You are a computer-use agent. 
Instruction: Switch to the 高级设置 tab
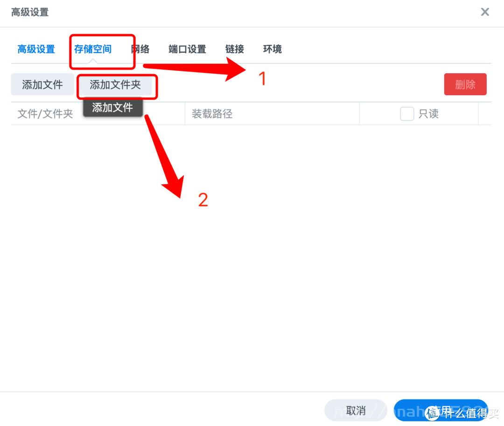(x=36, y=49)
